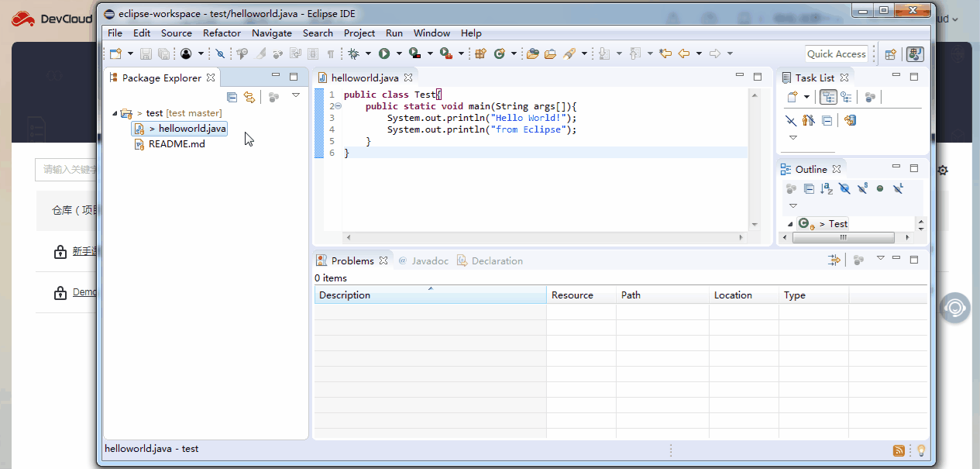
Task: Collapse the test project tree node
Action: coord(115,113)
